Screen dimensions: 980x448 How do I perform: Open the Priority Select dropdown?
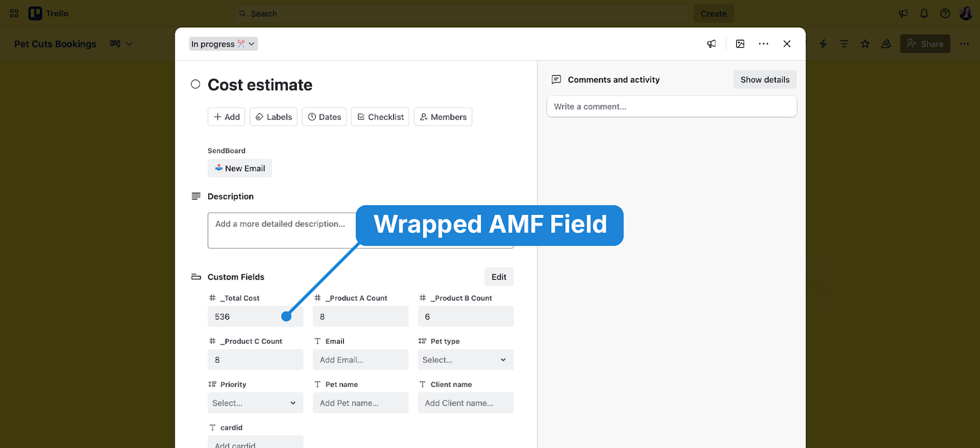click(x=255, y=403)
